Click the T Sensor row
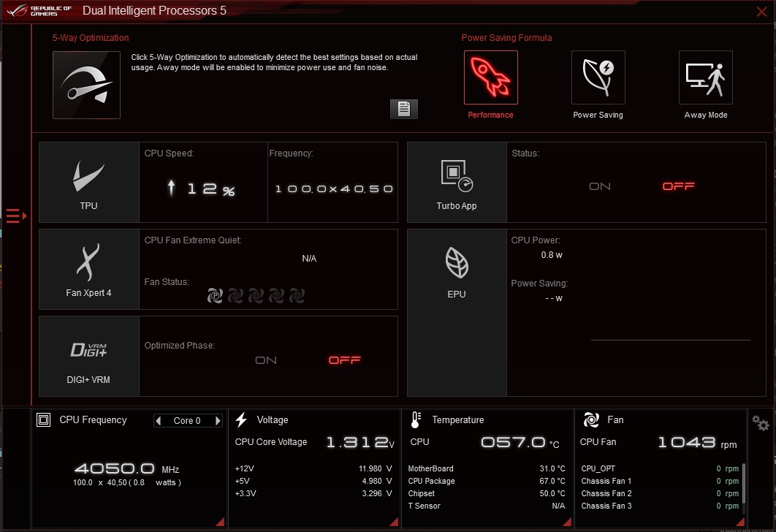The height and width of the screenshot is (532, 776). pyautogui.click(x=487, y=506)
